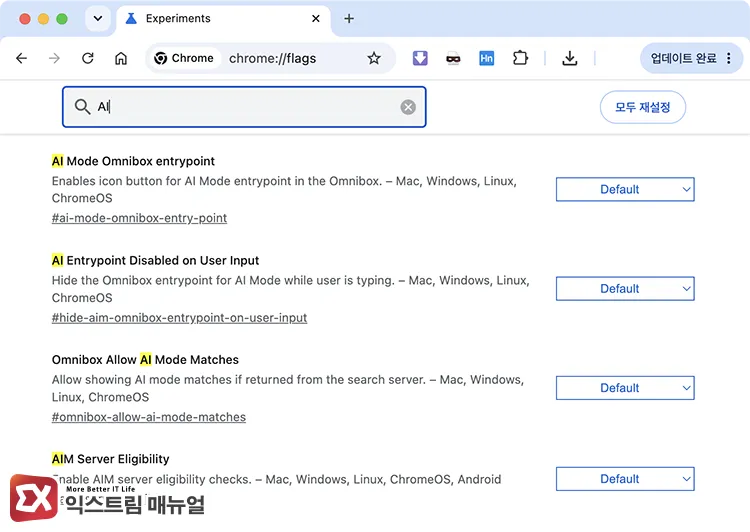Screen dimensions: 750x532
Task: Click the AIM Server Eligibility title
Action: [x=110, y=459]
